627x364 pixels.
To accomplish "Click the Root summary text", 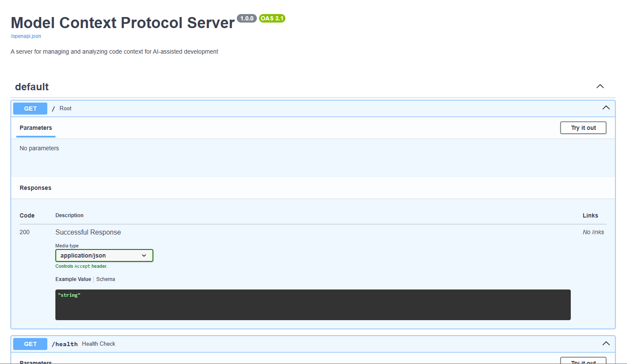I will click(66, 108).
